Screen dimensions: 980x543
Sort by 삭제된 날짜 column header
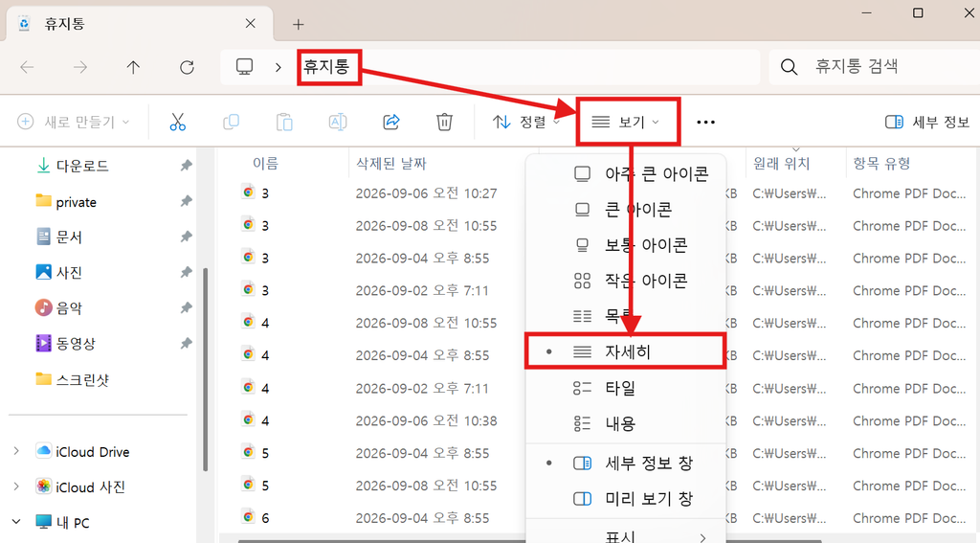coord(391,164)
